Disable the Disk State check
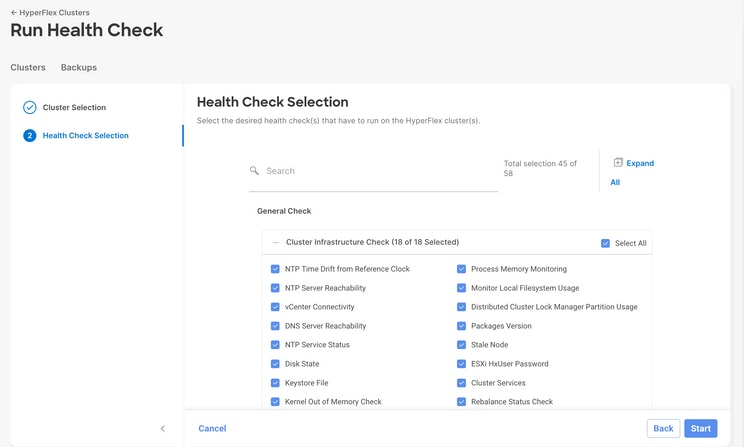This screenshot has width=744, height=447. [x=275, y=364]
